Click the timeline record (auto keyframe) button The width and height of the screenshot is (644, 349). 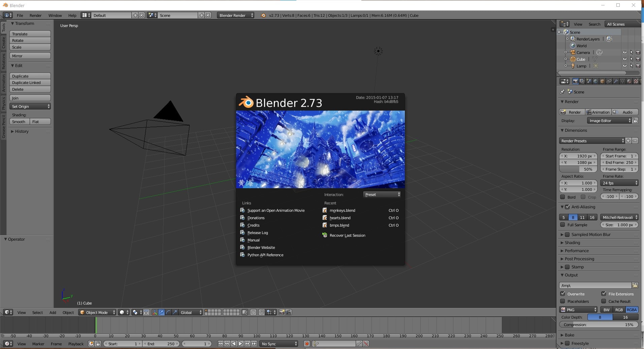[x=307, y=344]
